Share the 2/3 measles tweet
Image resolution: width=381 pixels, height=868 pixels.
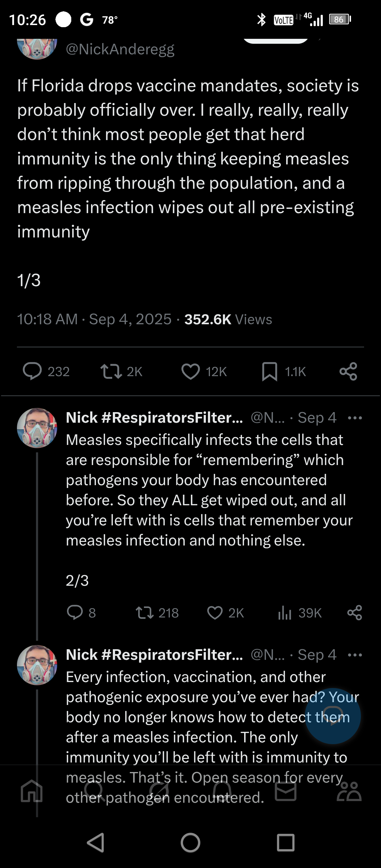(x=355, y=613)
